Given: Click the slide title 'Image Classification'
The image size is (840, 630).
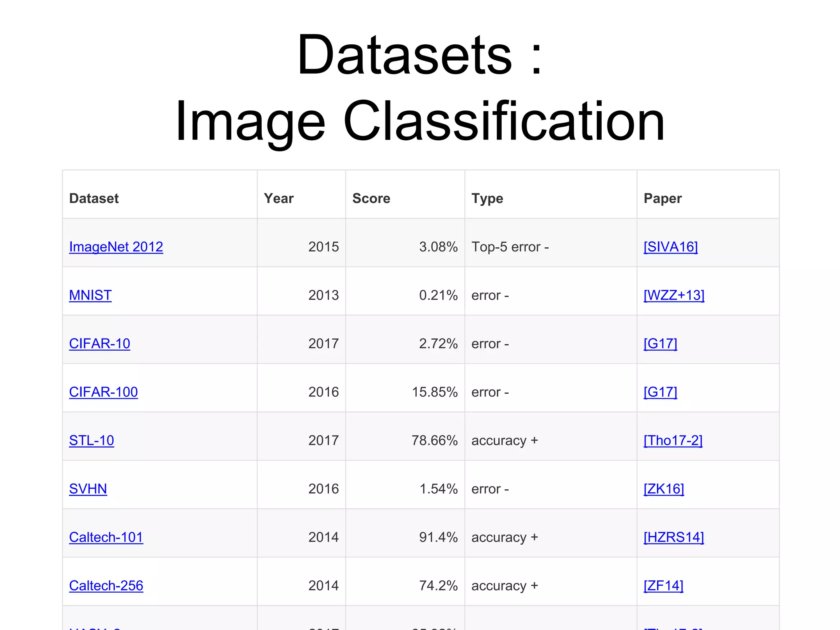Looking at the screenshot, I should coord(420,123).
